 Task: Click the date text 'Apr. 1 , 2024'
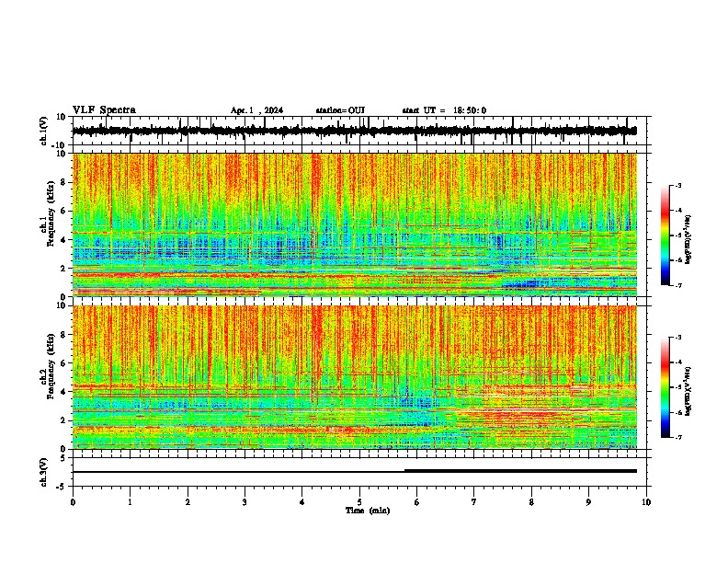[256, 110]
